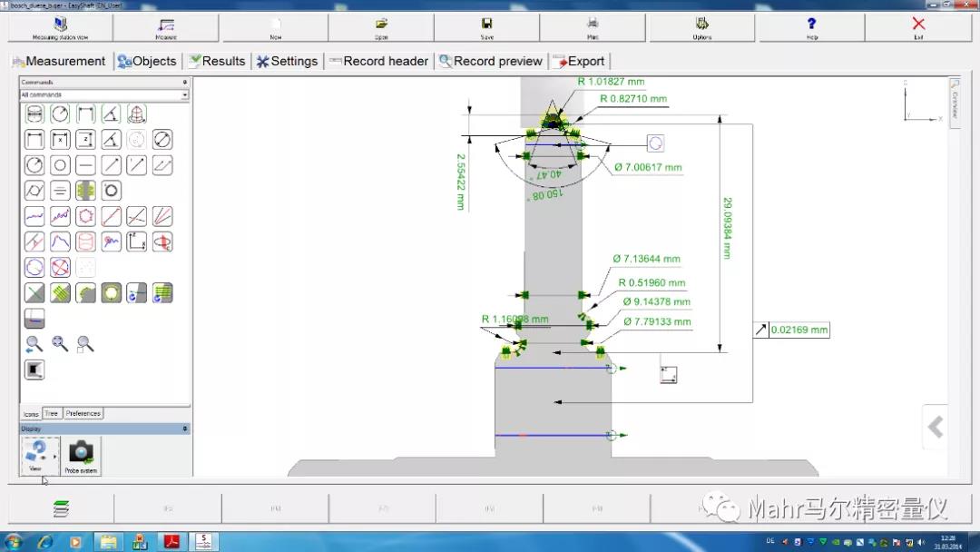Click the zoom-in magnifier icon
This screenshot has width=980, height=552.
point(60,344)
